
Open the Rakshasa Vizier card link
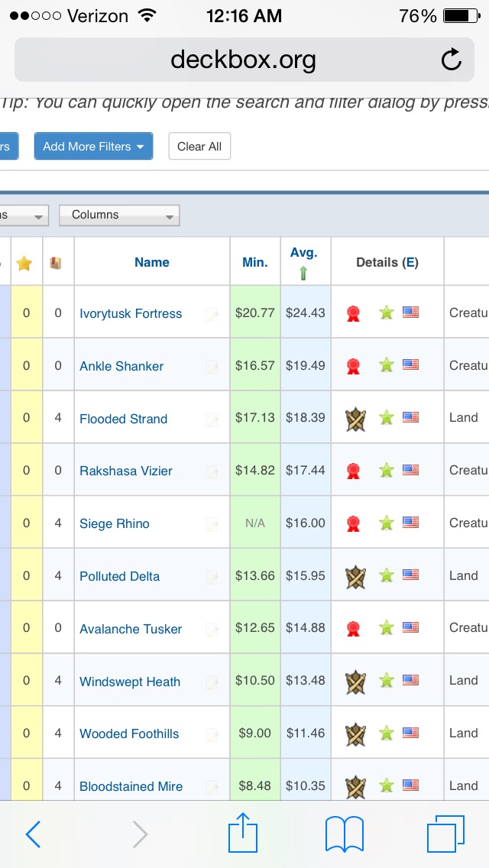126,471
